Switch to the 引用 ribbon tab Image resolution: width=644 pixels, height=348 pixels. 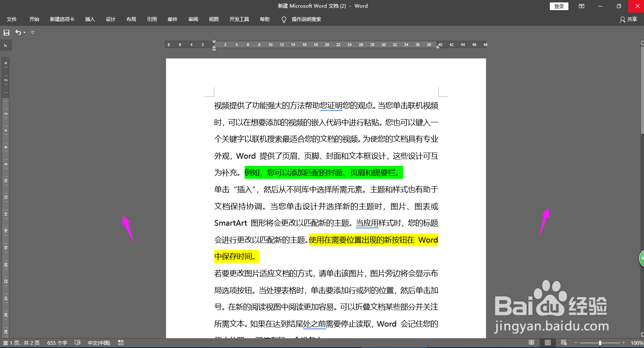tap(152, 19)
